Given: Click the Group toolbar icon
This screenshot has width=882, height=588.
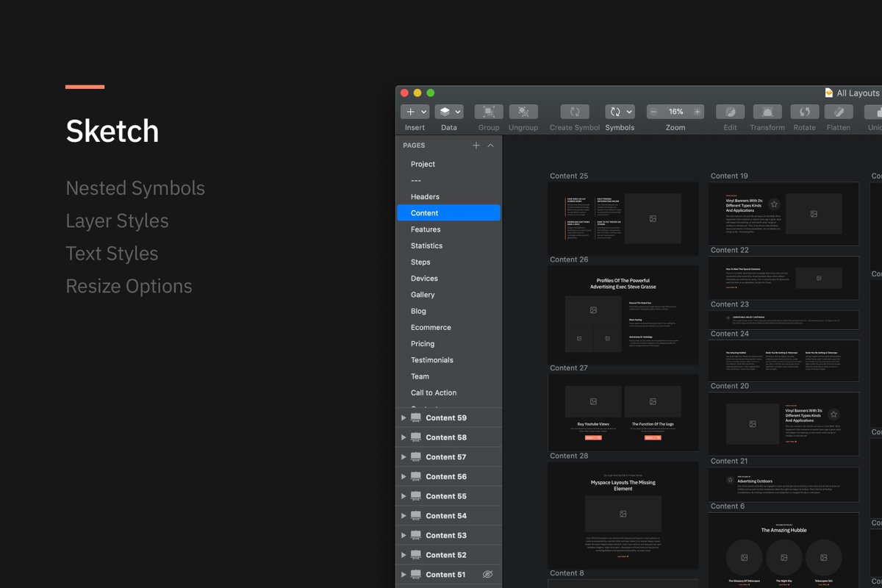Looking at the screenshot, I should (x=489, y=112).
